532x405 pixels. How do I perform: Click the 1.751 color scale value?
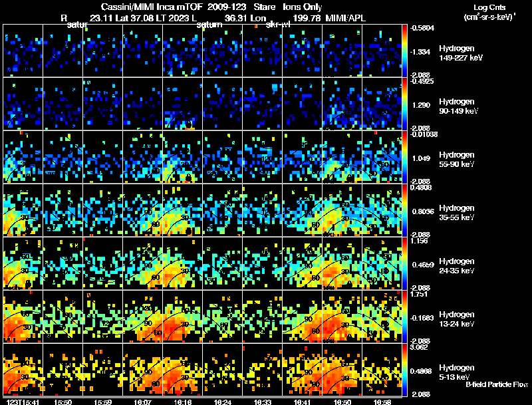[419, 295]
